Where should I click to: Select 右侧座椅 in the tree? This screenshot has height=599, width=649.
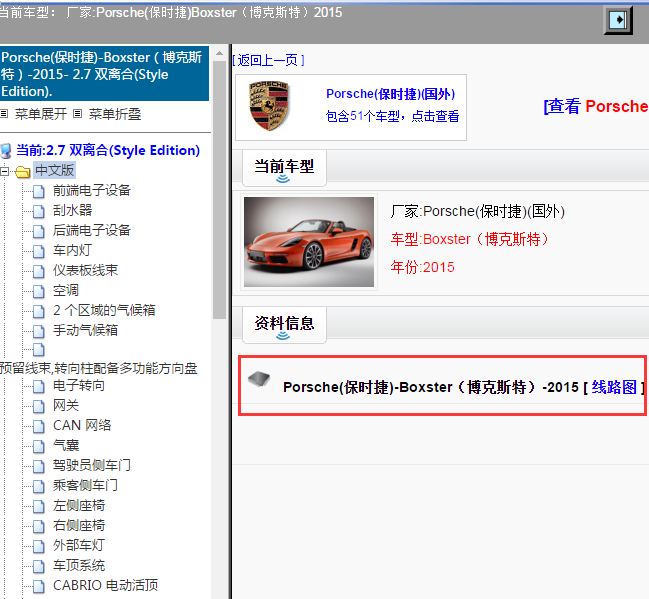79,525
